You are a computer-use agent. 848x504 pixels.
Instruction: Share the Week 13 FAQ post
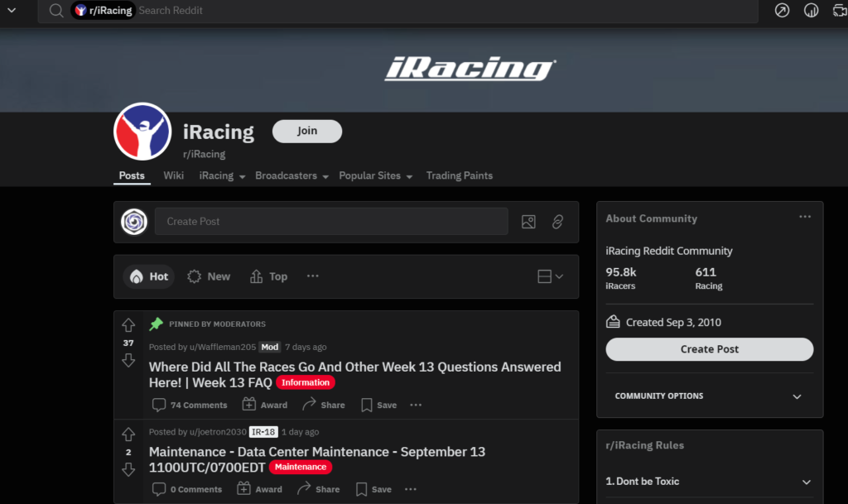click(x=324, y=405)
